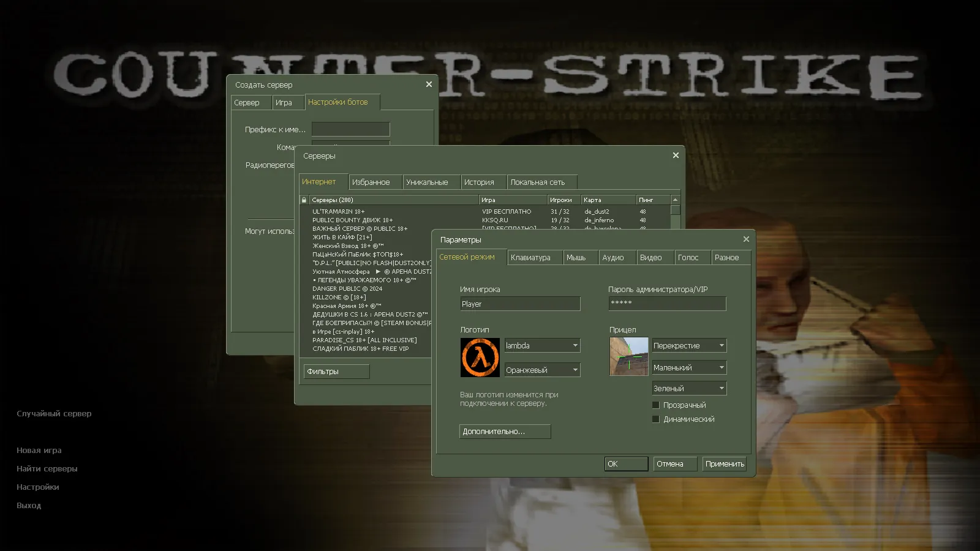This screenshot has height=551, width=980.
Task: Close the Создать сервер window
Action: pyautogui.click(x=429, y=84)
